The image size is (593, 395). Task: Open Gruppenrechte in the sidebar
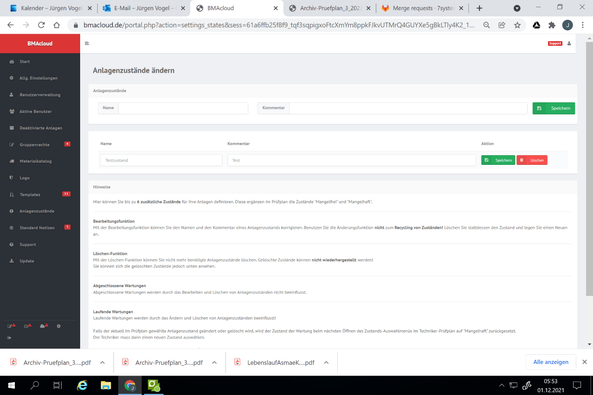(x=34, y=145)
